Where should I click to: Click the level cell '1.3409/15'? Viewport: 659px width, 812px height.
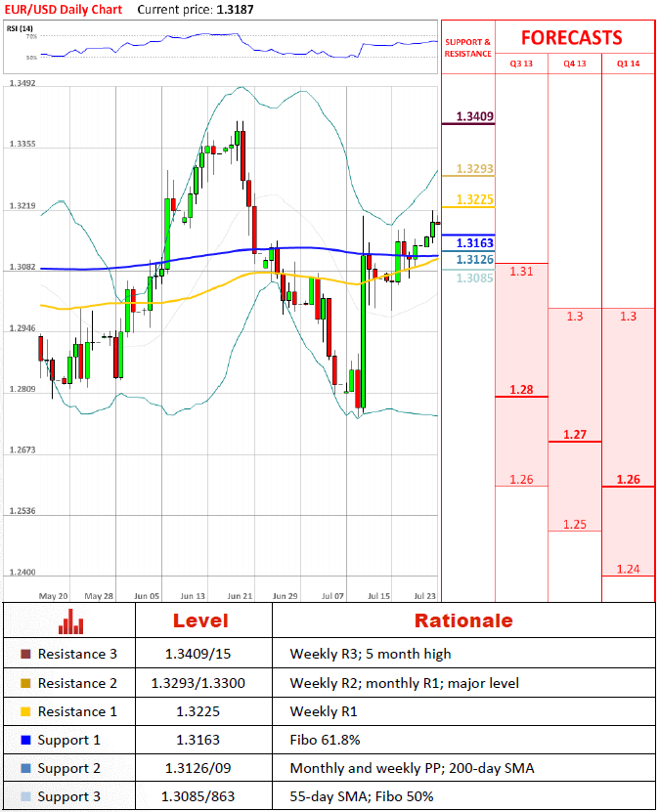tap(198, 654)
